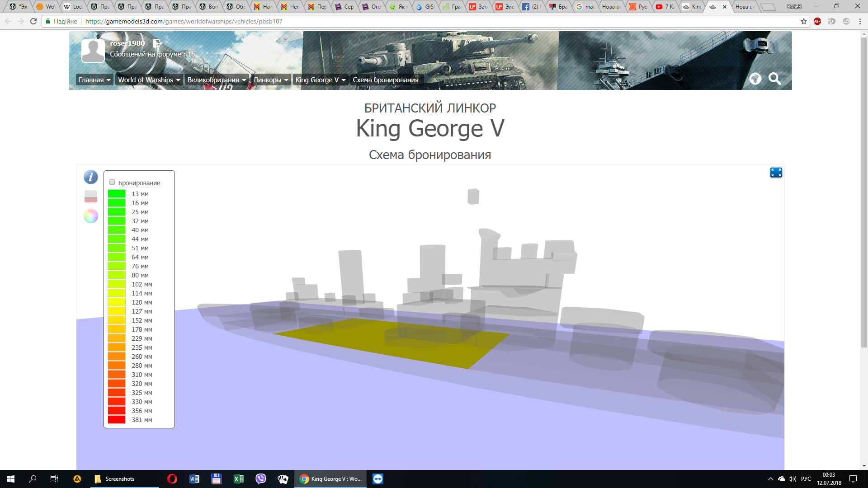
Task: Open Excel from the taskbar
Action: (x=238, y=479)
